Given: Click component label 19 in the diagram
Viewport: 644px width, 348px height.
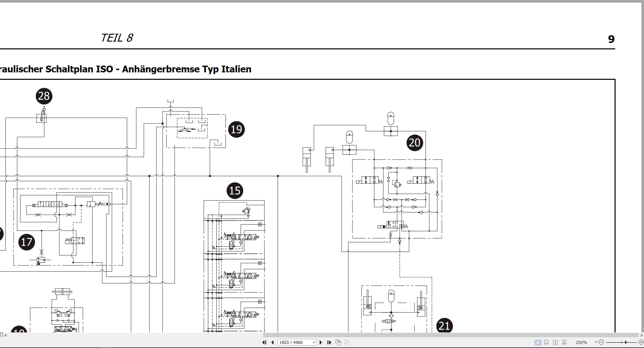Looking at the screenshot, I should coord(236,129).
